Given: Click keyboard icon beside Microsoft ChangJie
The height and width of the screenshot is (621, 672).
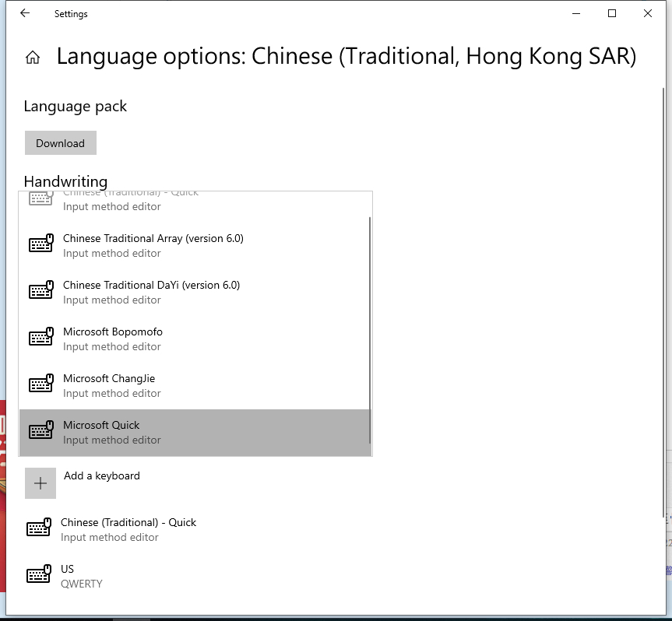Looking at the screenshot, I should point(41,384).
